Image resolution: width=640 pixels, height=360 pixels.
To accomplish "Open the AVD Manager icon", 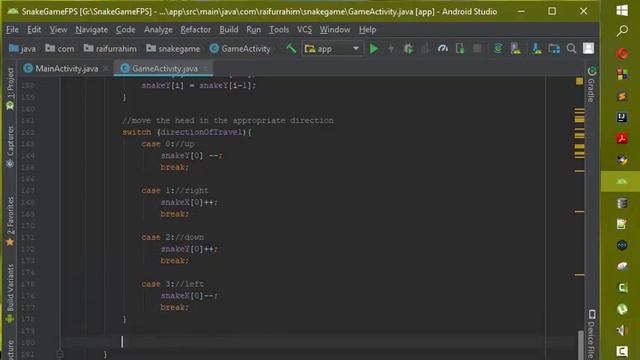I will 516,49.
